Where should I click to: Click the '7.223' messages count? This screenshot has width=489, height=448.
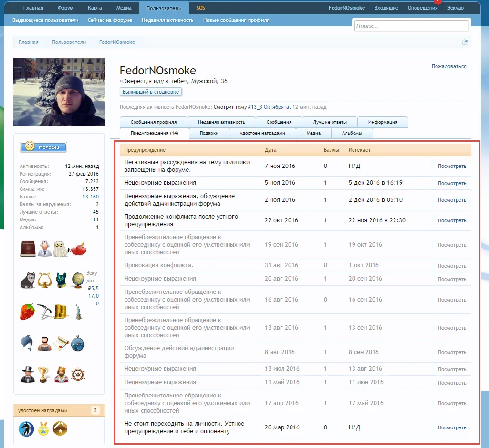coord(92,181)
